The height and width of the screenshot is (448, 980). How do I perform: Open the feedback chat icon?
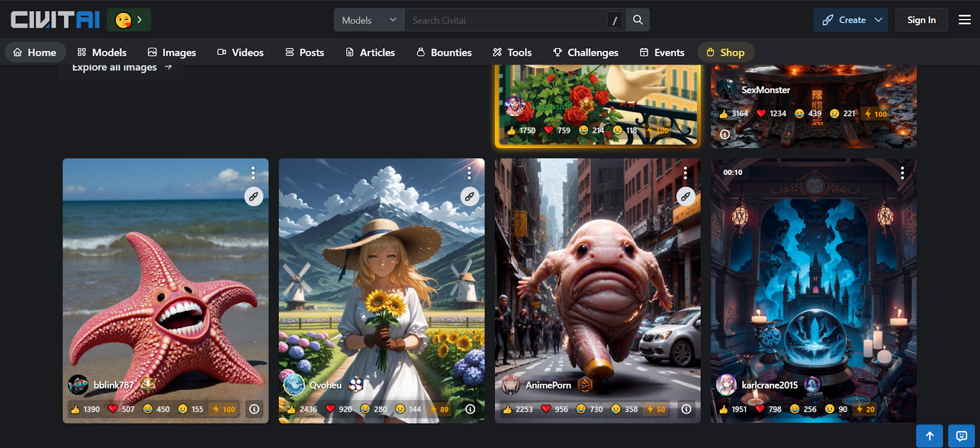[x=961, y=436]
